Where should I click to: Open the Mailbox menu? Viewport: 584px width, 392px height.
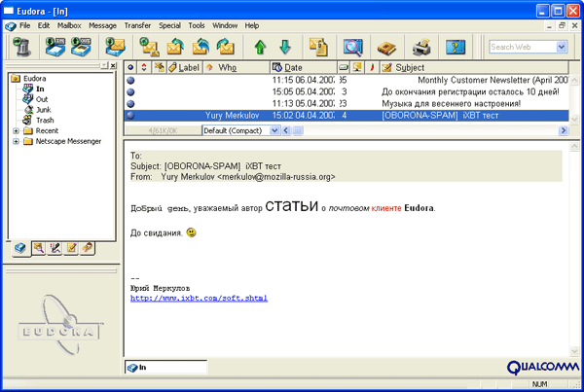[x=69, y=25]
